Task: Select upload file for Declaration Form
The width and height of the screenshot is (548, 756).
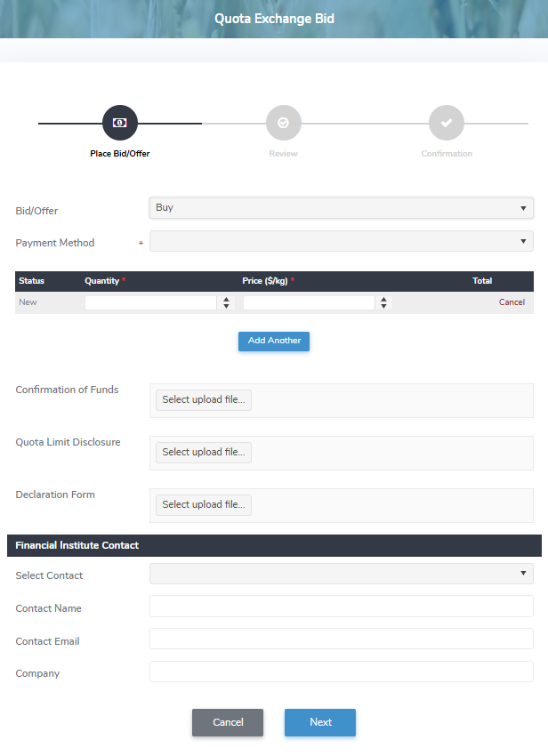Action: click(x=204, y=505)
